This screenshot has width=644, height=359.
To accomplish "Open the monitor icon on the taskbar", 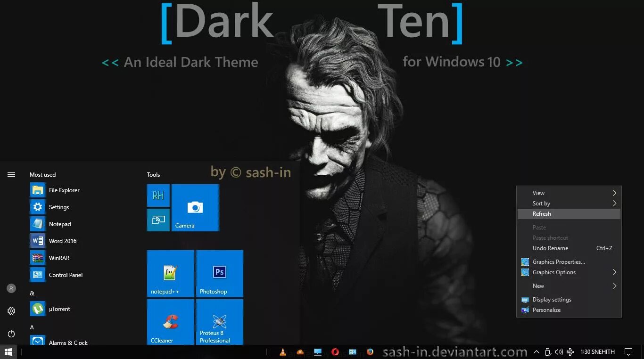I will (318, 352).
